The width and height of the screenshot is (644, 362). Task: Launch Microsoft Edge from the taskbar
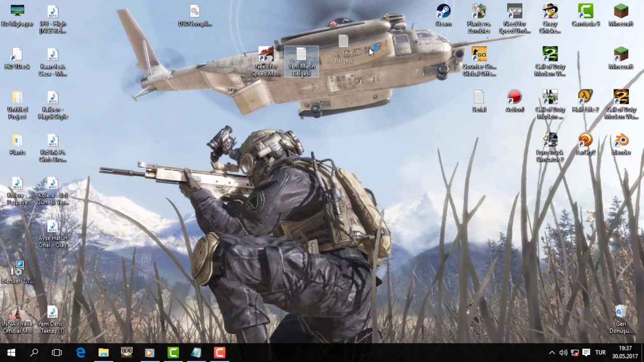coord(80,352)
